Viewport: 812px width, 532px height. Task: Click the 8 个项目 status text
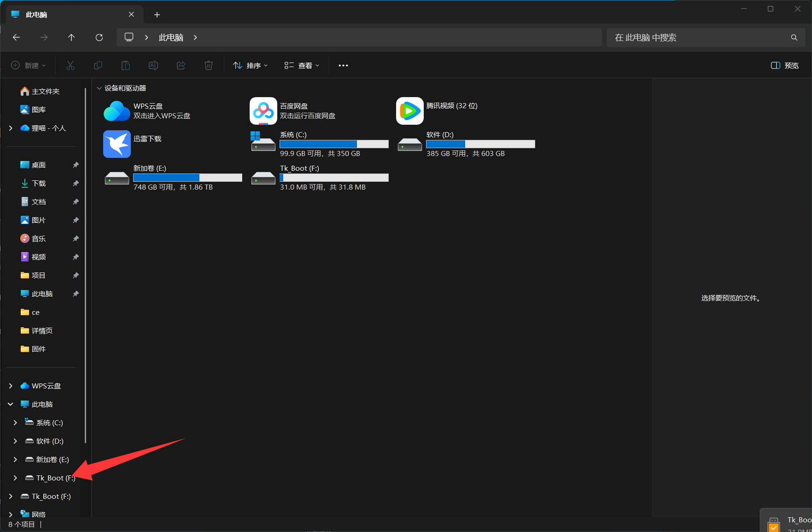[x=22, y=524]
